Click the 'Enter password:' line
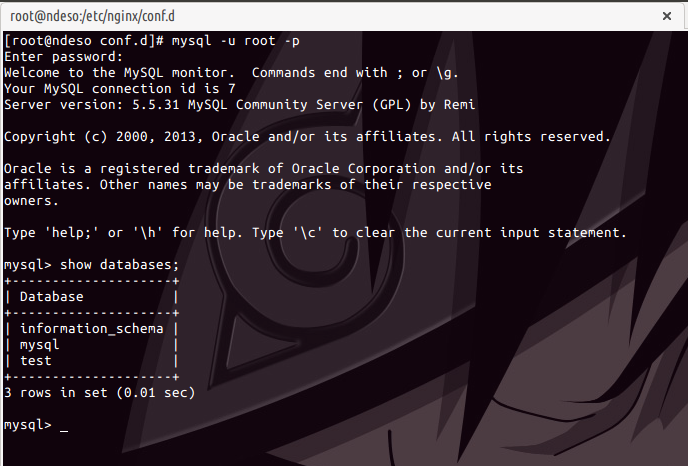Image resolution: width=688 pixels, height=466 pixels. click(x=63, y=56)
